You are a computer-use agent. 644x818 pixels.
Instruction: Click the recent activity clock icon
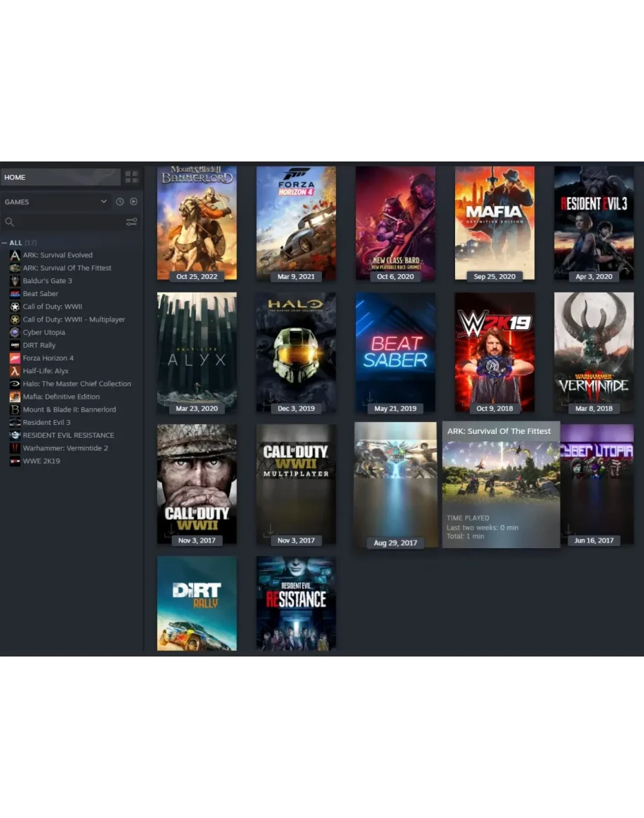[x=120, y=202]
